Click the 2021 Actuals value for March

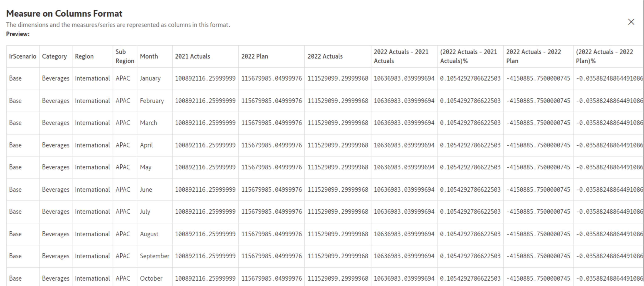tap(205, 123)
